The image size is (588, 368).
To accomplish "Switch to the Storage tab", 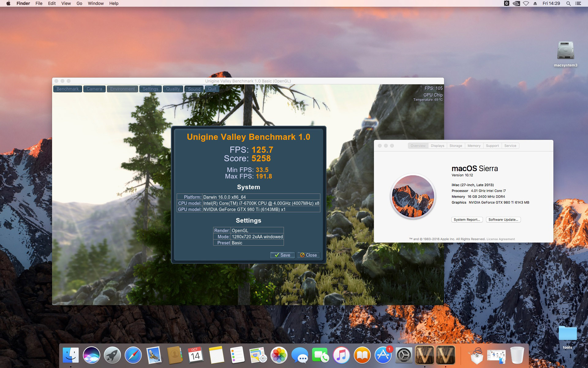I will pyautogui.click(x=456, y=146).
